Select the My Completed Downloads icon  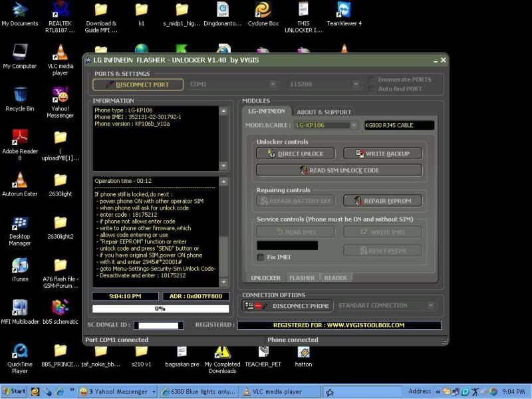[222, 360]
